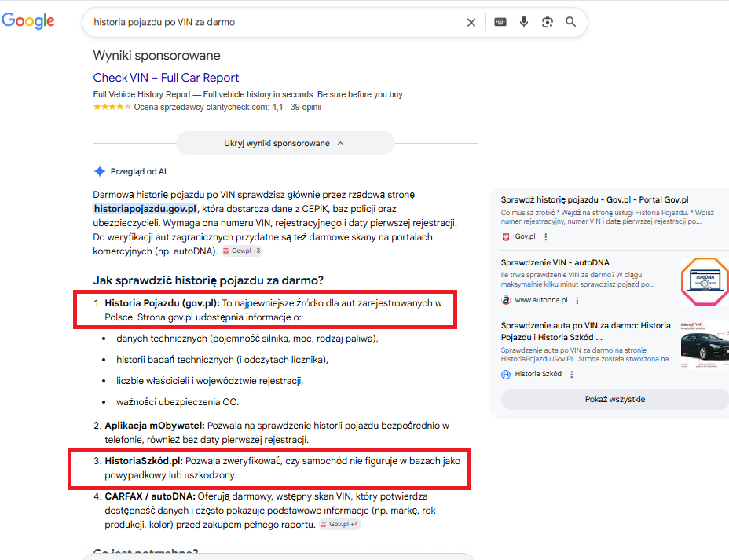
Task: Clear the search box text
Action: coord(471,22)
